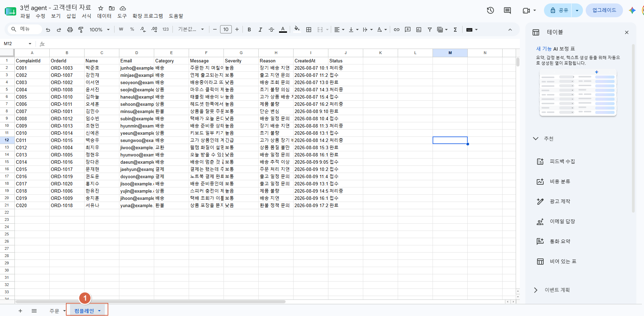Decrease decimal places
Image resolution: width=644 pixels, height=316 pixels.
(x=143, y=30)
